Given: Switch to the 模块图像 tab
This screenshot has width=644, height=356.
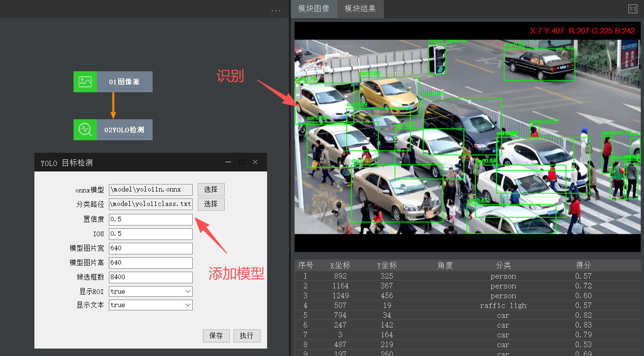Looking at the screenshot, I should [314, 9].
